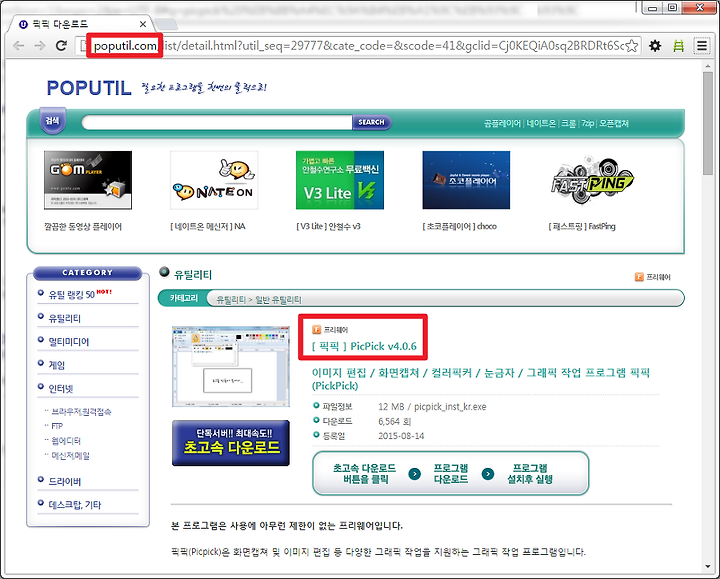Click the 카테고리 label tab
The image size is (720, 579).
(183, 298)
